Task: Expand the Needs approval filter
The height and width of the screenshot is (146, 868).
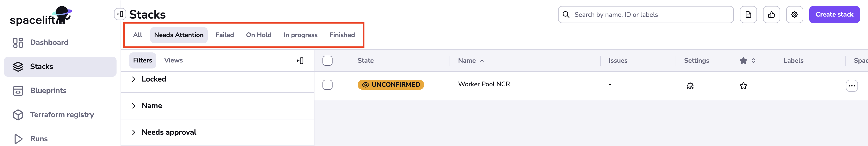Action: point(169,132)
